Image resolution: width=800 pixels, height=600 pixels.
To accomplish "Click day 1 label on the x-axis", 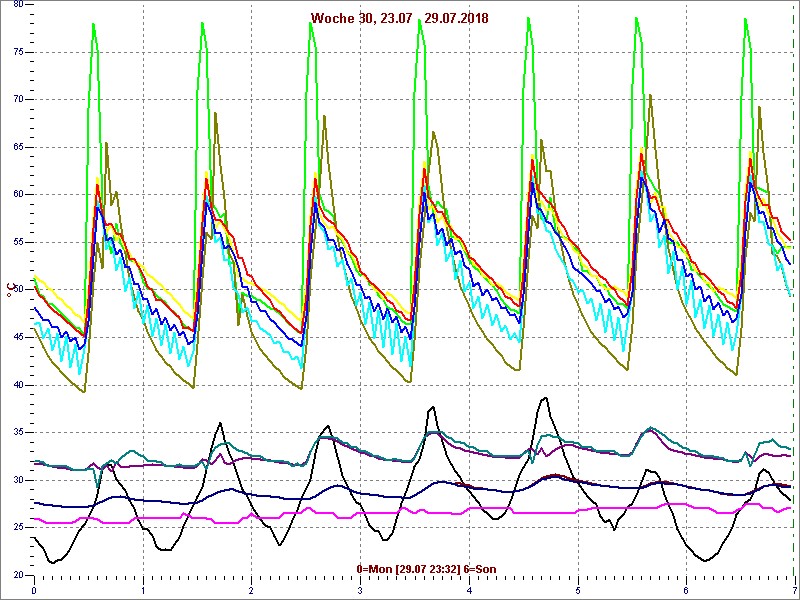I will (x=143, y=591).
